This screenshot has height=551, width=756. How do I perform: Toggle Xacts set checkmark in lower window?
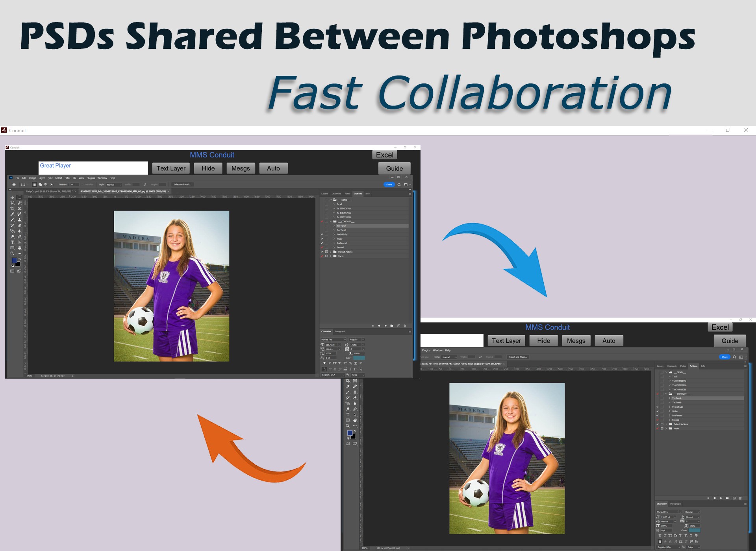coord(658,429)
